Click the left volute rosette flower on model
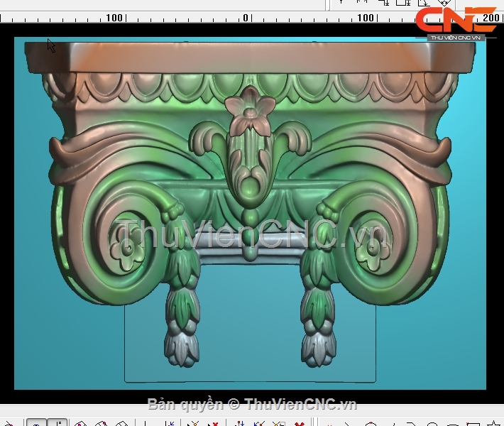 pos(126,249)
